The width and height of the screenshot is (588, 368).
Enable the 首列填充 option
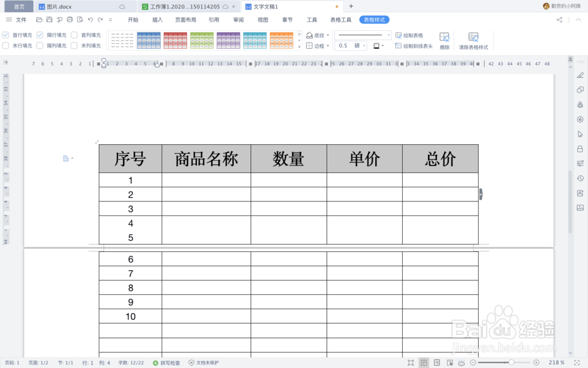[73, 34]
